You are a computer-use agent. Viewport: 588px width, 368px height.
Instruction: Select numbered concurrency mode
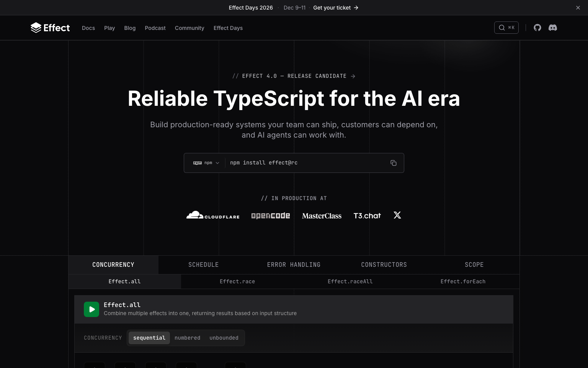[188, 338]
